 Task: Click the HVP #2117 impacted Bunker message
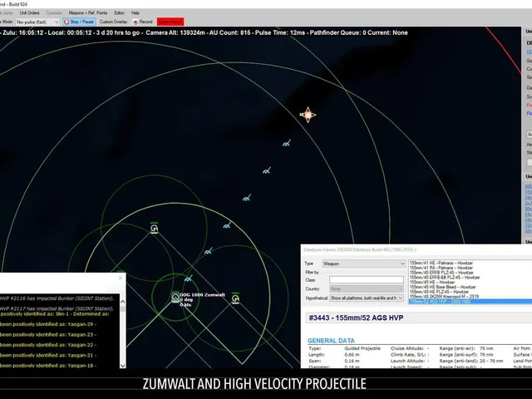[57, 308]
